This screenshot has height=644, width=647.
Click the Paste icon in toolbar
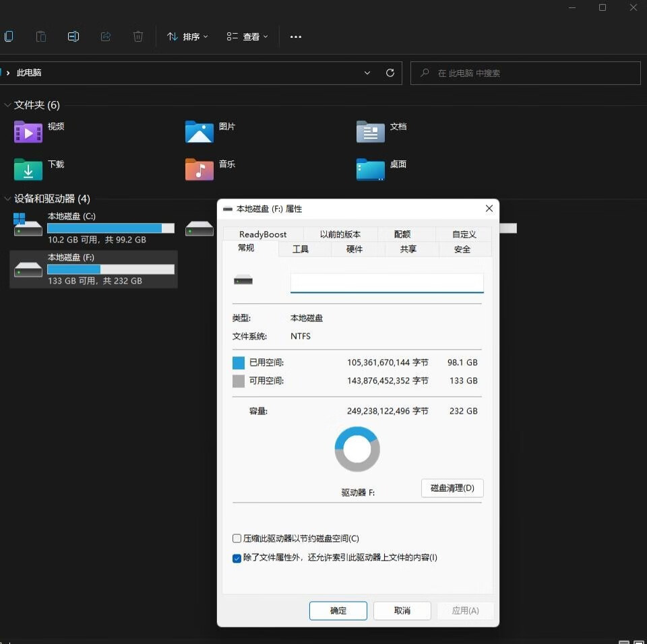pos(41,36)
